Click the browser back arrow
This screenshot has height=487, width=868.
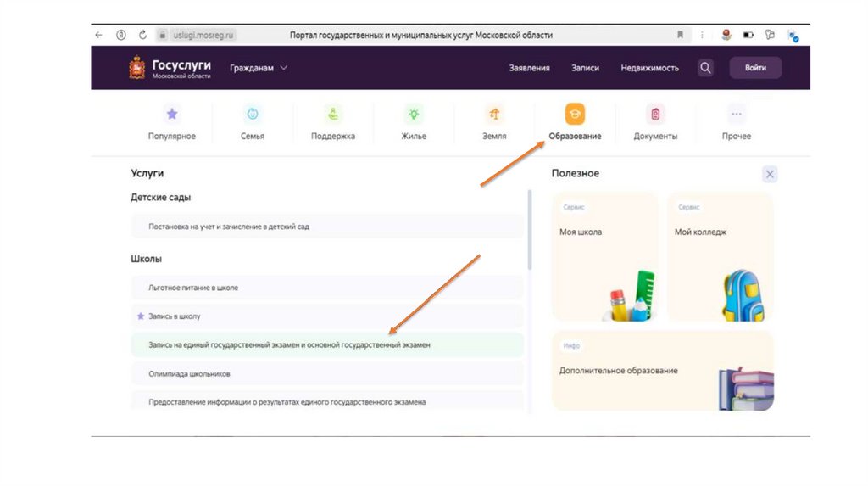pyautogui.click(x=99, y=35)
